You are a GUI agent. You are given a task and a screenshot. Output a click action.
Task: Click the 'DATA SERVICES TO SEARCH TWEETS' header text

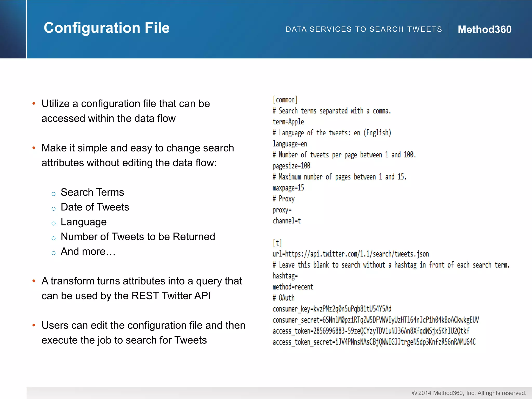click(364, 29)
